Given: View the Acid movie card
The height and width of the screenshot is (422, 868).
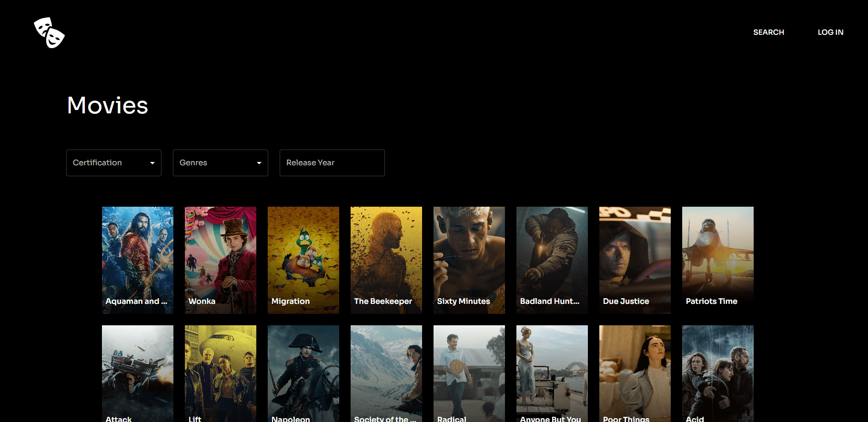Looking at the screenshot, I should tap(718, 373).
